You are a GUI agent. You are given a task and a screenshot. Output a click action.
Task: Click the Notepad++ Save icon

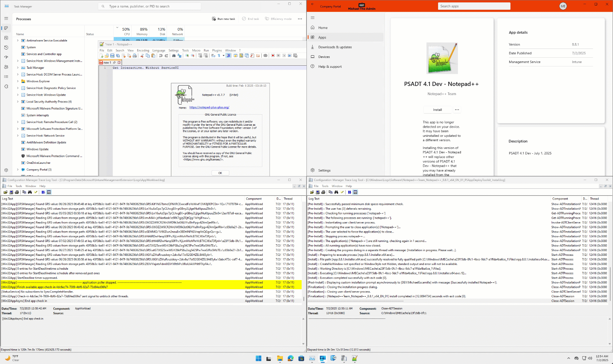pyautogui.click(x=112, y=56)
